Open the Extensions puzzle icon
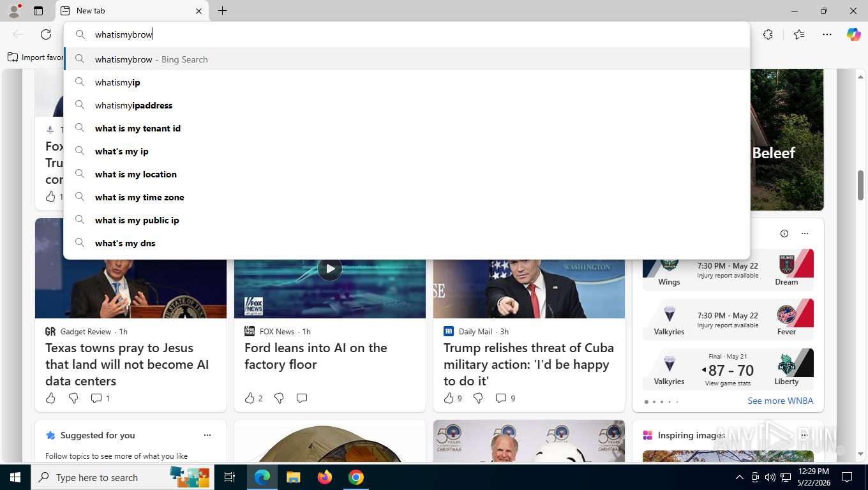Screen dimensions: 868x490 coord(768,34)
